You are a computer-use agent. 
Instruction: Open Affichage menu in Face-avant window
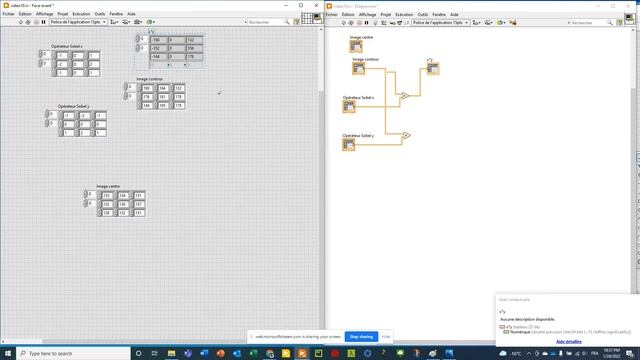click(x=44, y=14)
